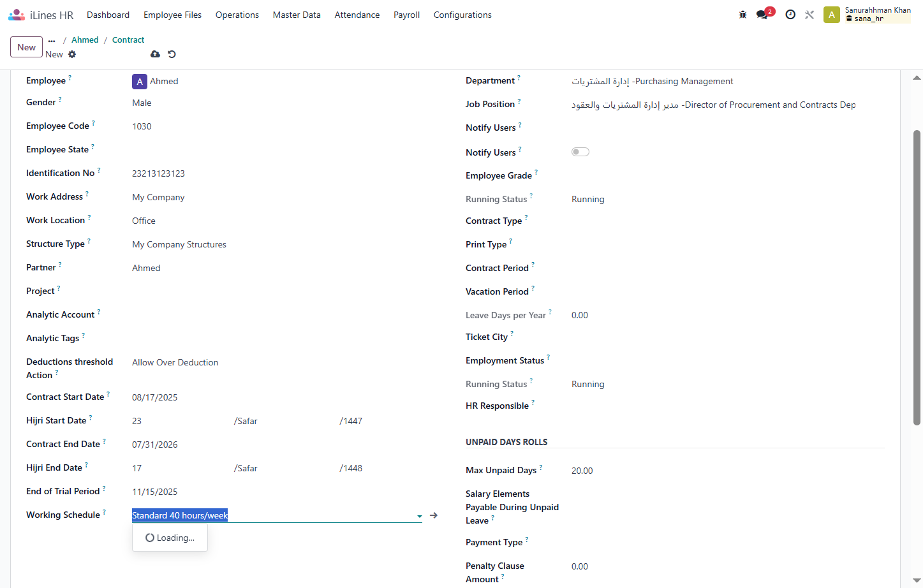The width and height of the screenshot is (923, 588).
Task: Click Max Unpaid Days value 20.00
Action: point(582,471)
